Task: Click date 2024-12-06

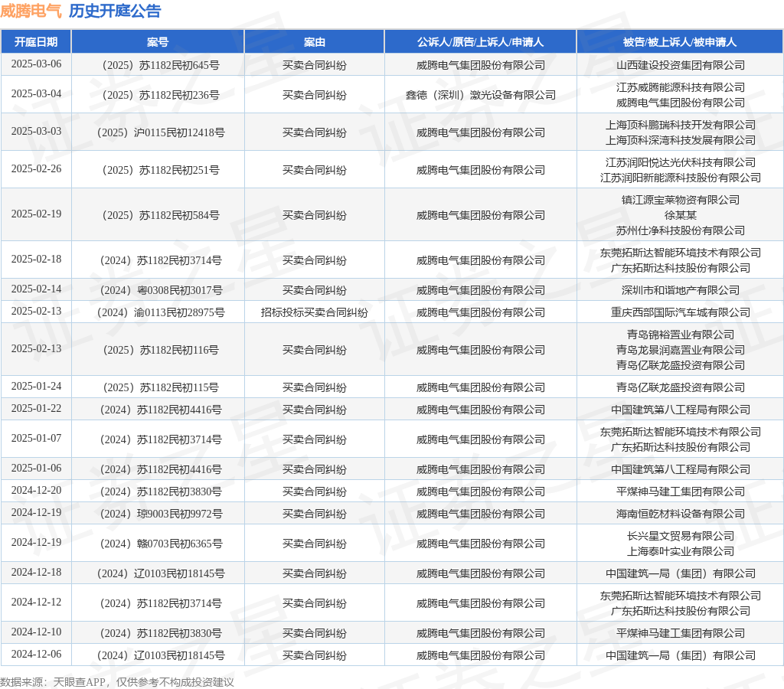Action: click(x=36, y=655)
